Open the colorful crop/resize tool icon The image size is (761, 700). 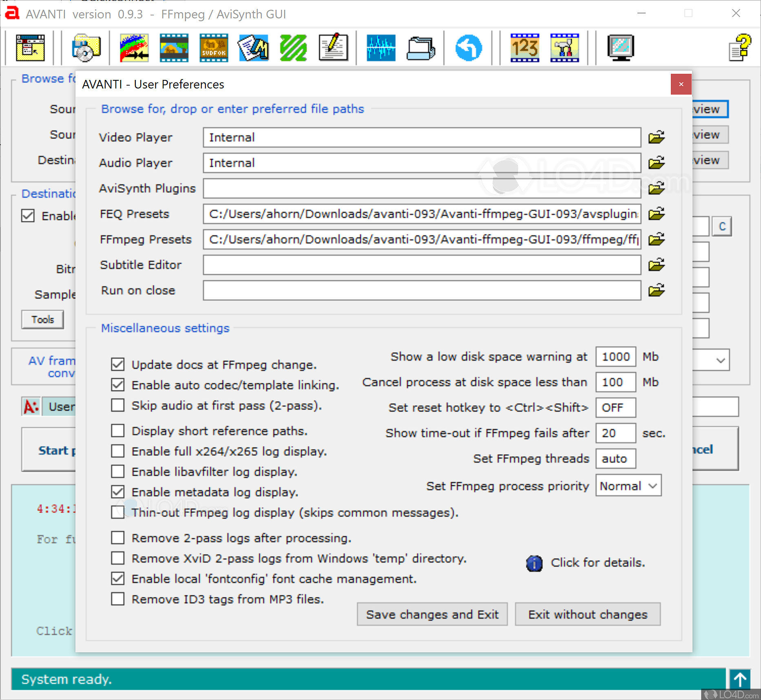pos(134,48)
